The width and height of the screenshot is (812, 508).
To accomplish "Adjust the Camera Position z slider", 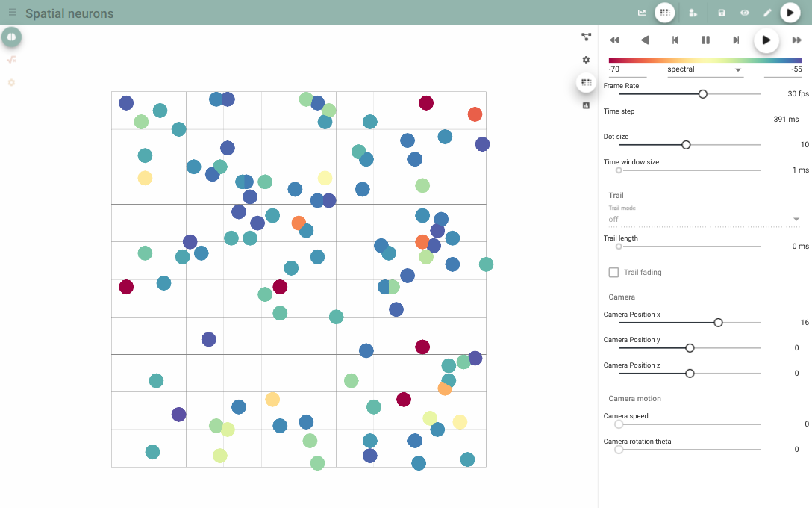I will 690,374.
